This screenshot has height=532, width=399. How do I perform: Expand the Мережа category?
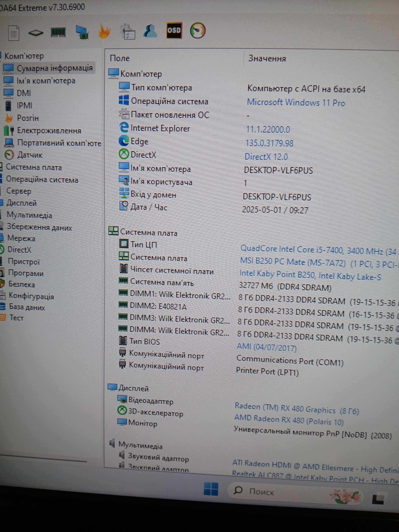21,238
